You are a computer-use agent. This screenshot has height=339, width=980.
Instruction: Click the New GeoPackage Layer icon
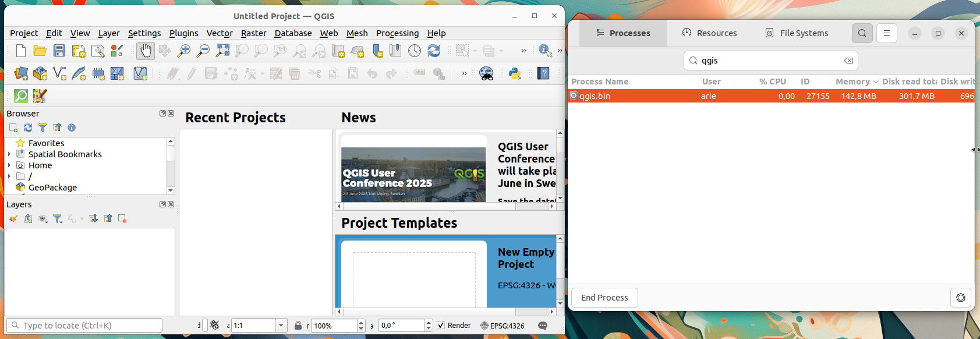tap(40, 73)
